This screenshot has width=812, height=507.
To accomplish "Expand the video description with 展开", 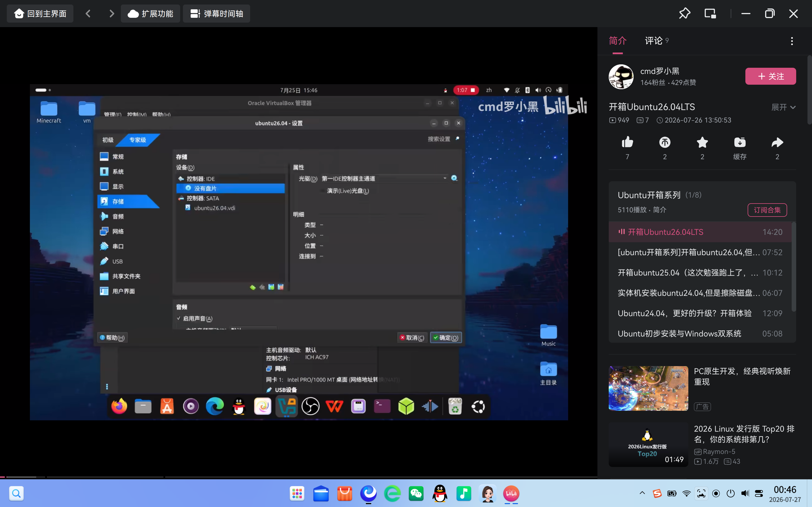I will pos(783,107).
